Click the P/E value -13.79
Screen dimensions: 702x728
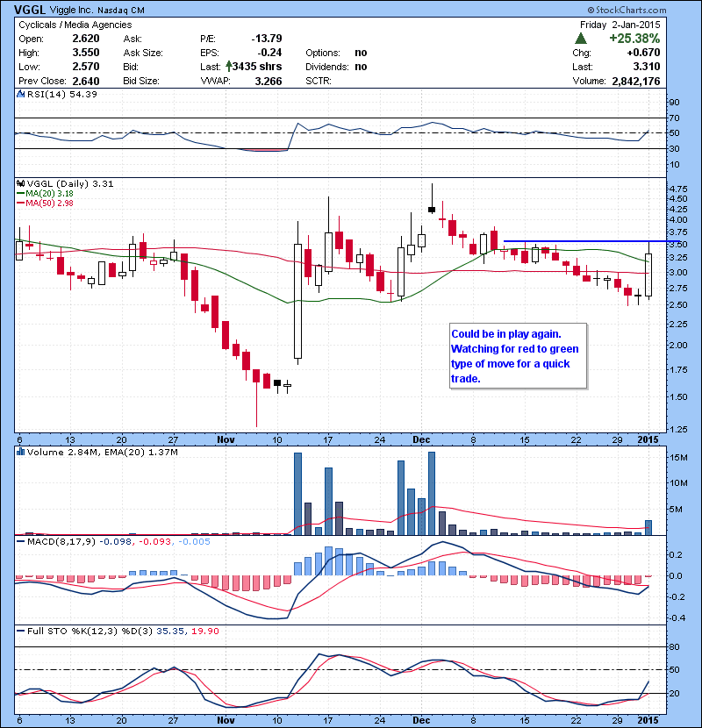267,39
